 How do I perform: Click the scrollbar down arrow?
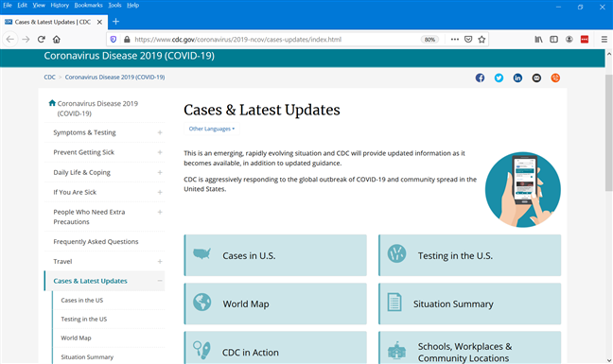pyautogui.click(x=608, y=360)
